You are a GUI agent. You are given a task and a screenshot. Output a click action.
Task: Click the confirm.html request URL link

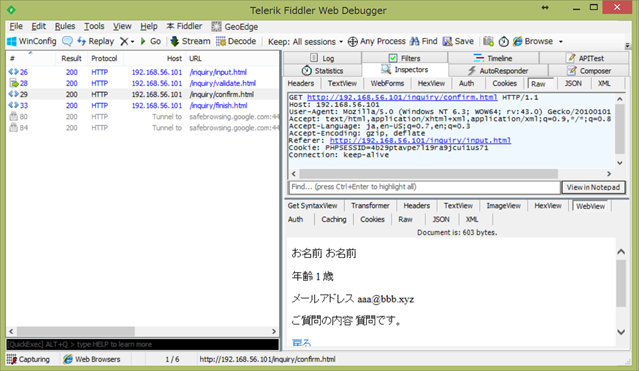click(x=402, y=97)
